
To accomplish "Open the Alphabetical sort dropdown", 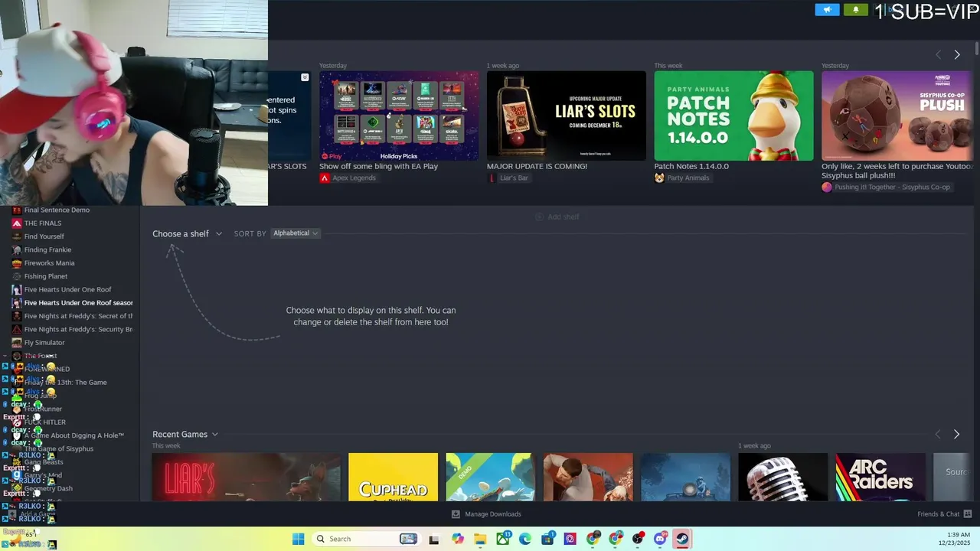I will 296,233.
